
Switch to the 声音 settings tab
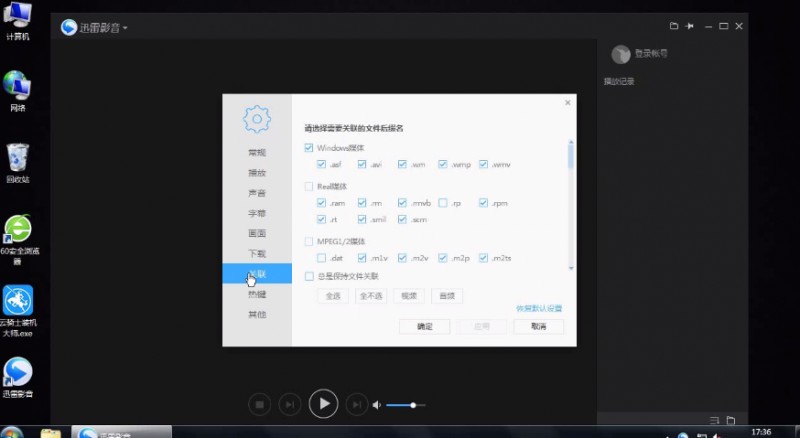coord(257,193)
